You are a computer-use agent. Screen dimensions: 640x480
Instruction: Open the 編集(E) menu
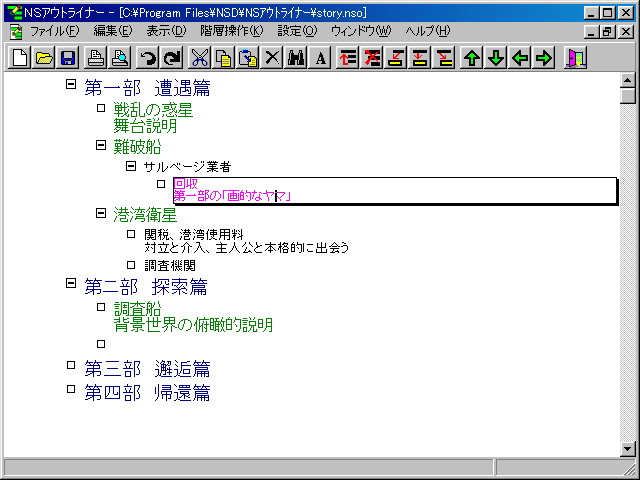[x=113, y=31]
